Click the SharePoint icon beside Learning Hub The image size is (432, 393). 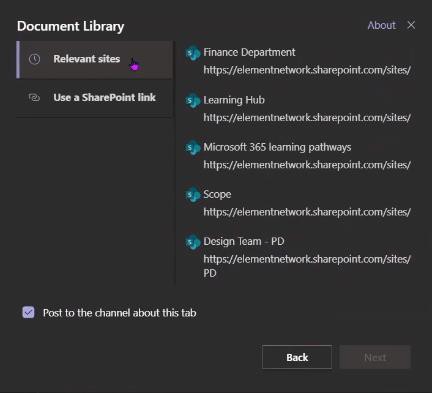click(x=193, y=101)
